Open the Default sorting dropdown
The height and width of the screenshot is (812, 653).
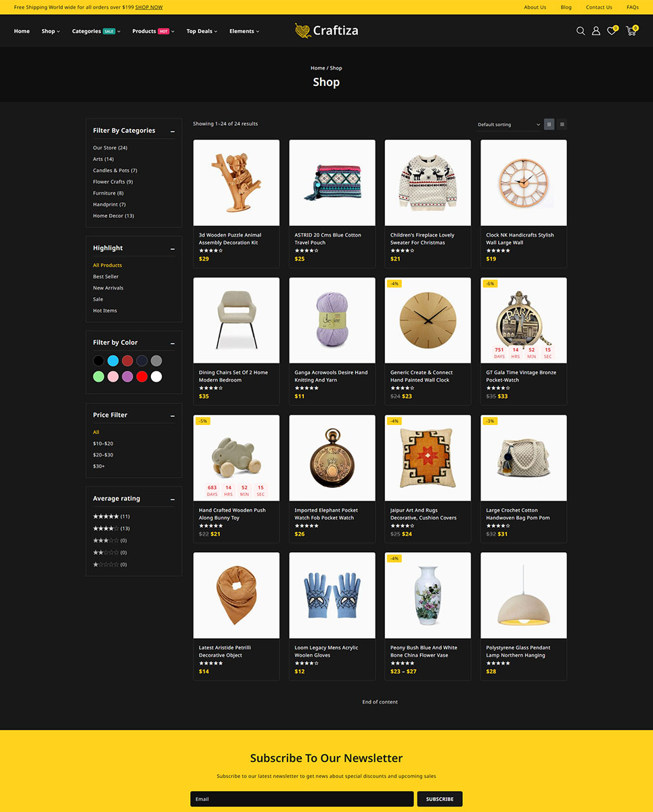pos(509,125)
